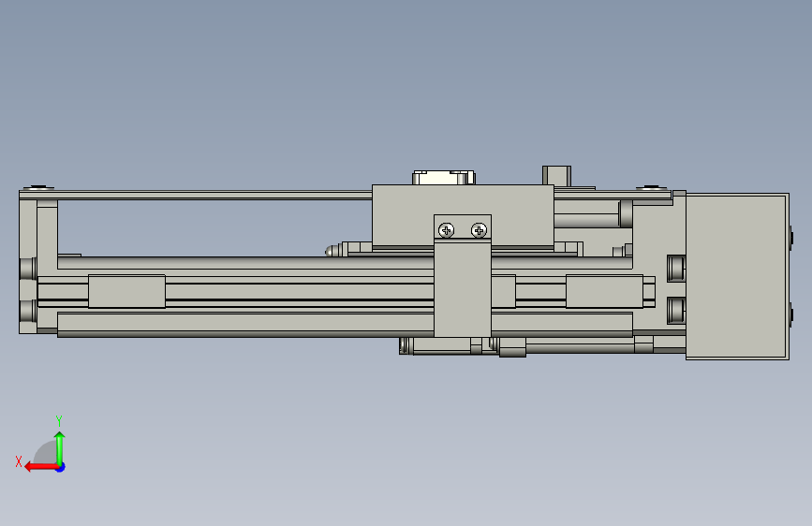Select the right Phillips screw on bracket
The width and height of the screenshot is (812, 526).
(x=479, y=230)
